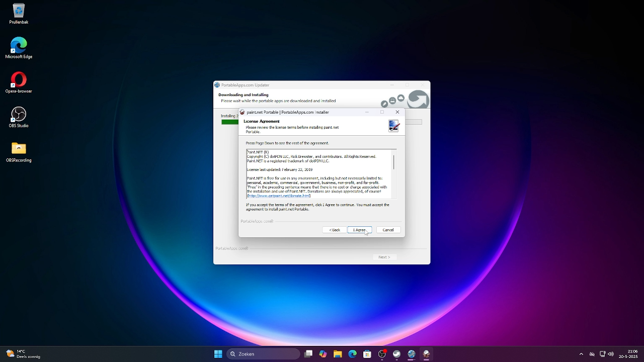Click the 'License last updated: February 22, 2019' line

point(279,169)
